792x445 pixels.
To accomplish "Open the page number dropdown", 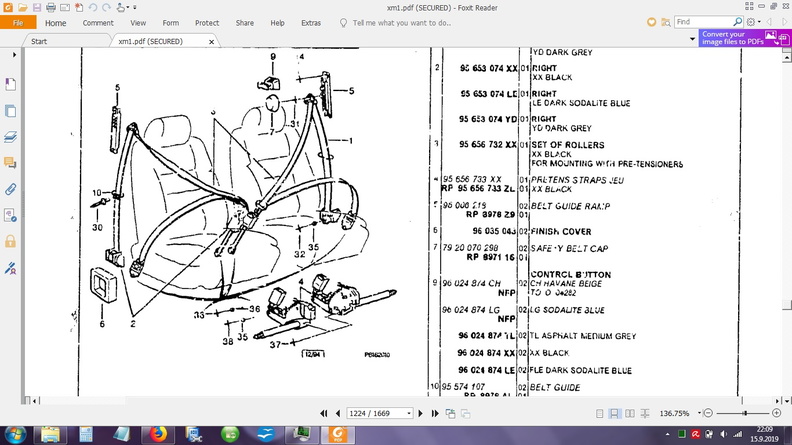I will pyautogui.click(x=408, y=413).
